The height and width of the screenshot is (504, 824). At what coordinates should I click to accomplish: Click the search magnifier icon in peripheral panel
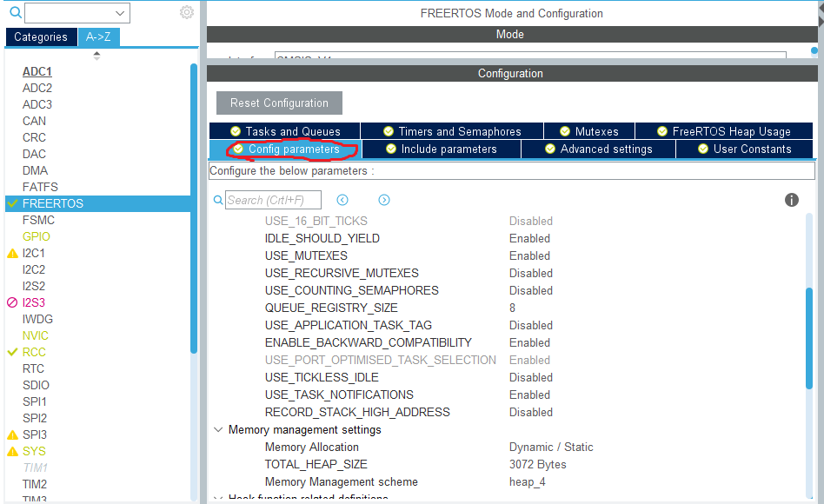[16, 12]
